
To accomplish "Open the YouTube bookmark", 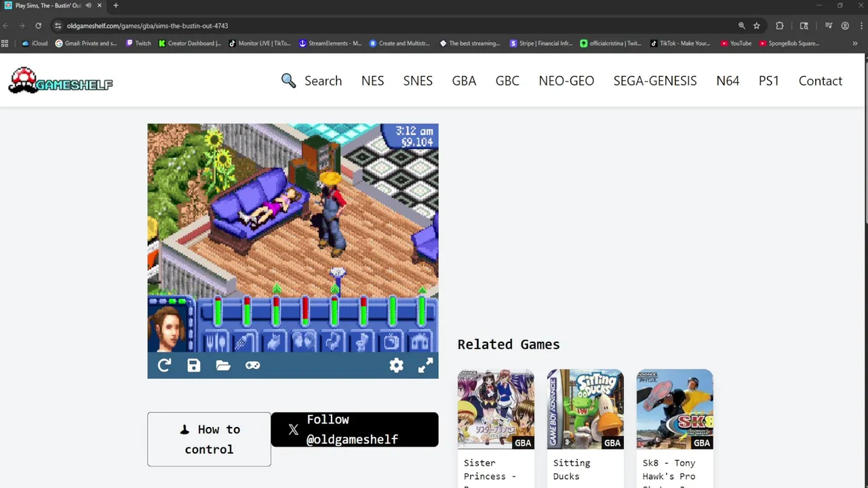I will pyautogui.click(x=736, y=43).
